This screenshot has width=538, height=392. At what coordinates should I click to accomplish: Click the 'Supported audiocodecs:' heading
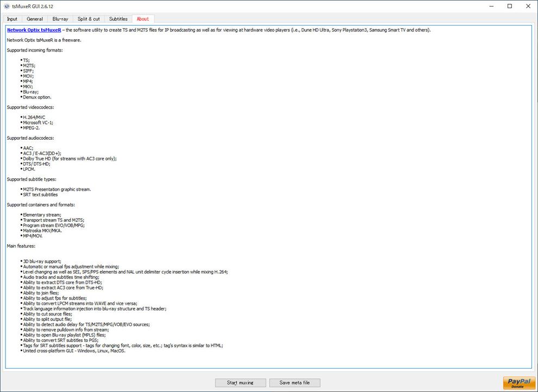(30, 138)
